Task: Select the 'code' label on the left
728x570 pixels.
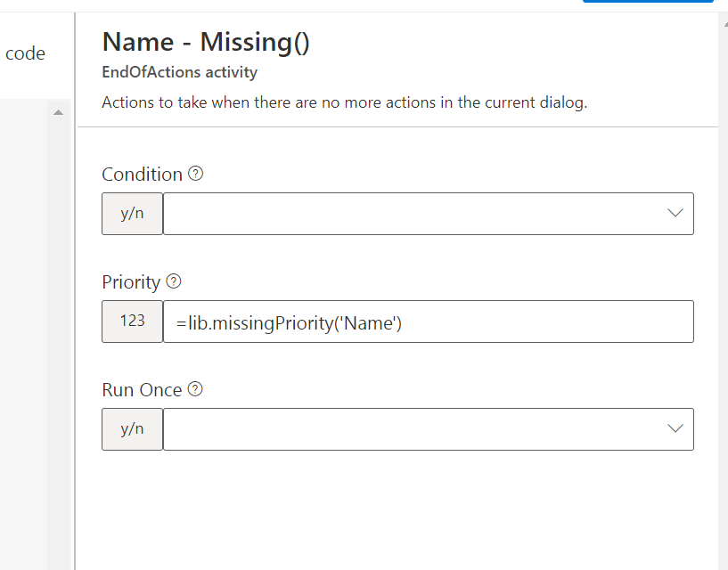Action: click(x=25, y=53)
